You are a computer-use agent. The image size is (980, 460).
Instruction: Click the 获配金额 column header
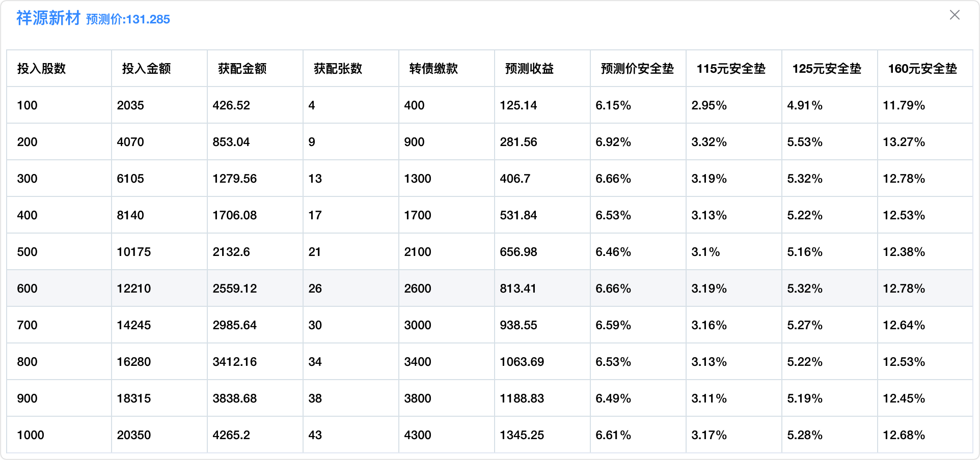coord(242,69)
